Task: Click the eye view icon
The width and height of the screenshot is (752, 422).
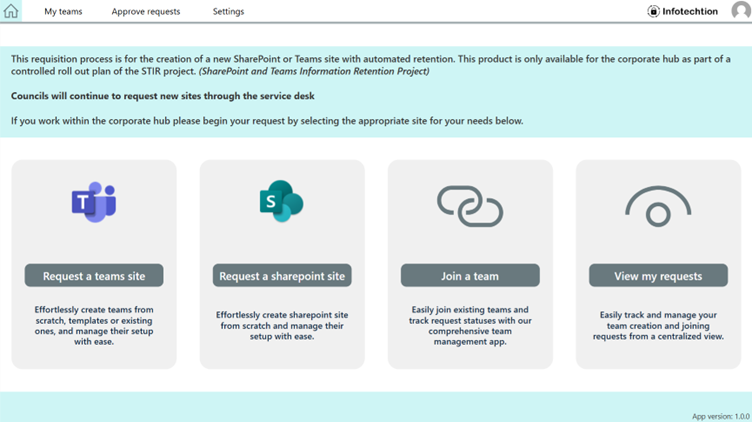Action: (x=658, y=207)
